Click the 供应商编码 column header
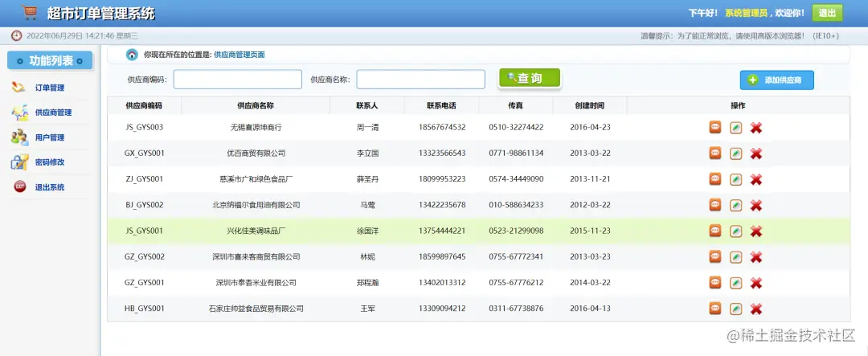 click(x=144, y=105)
